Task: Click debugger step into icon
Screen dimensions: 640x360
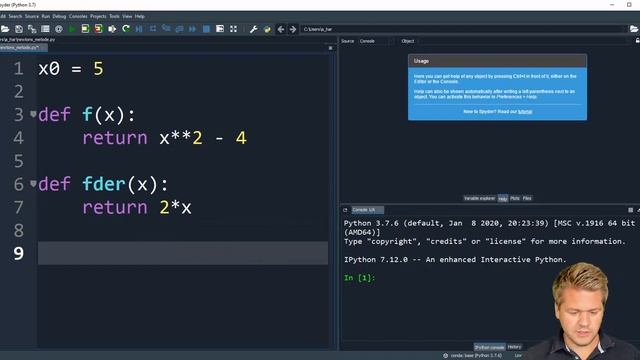Action: pos(166,29)
